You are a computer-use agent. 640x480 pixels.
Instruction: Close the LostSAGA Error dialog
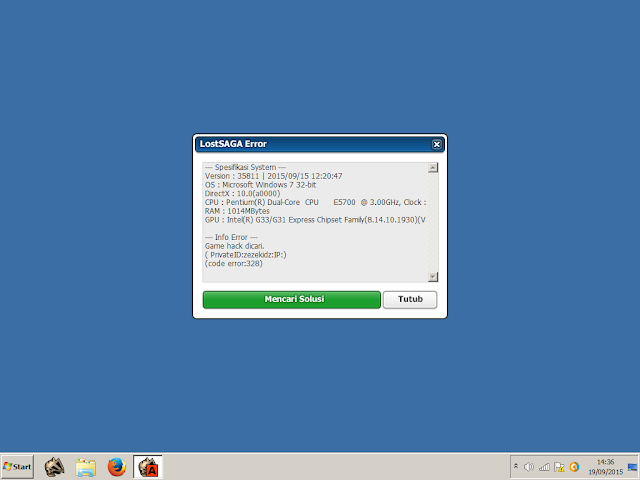coord(436,144)
